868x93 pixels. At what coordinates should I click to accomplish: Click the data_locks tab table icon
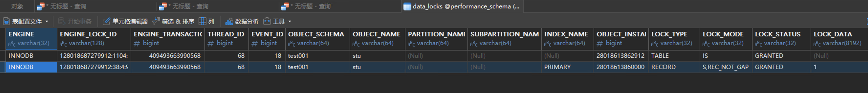click(407, 6)
